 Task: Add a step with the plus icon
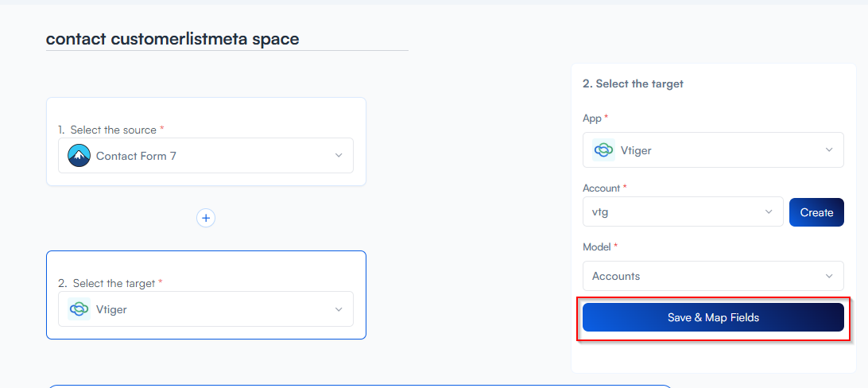pos(206,218)
